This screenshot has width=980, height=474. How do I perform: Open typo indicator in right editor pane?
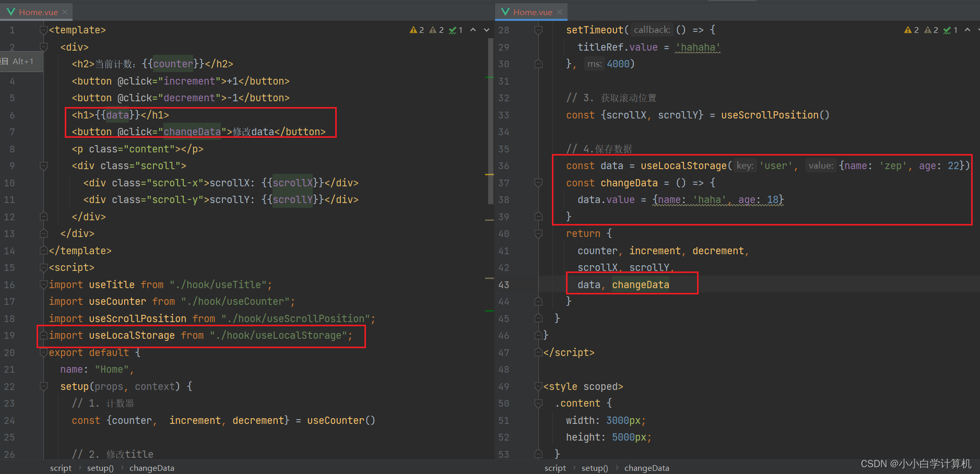click(x=950, y=30)
